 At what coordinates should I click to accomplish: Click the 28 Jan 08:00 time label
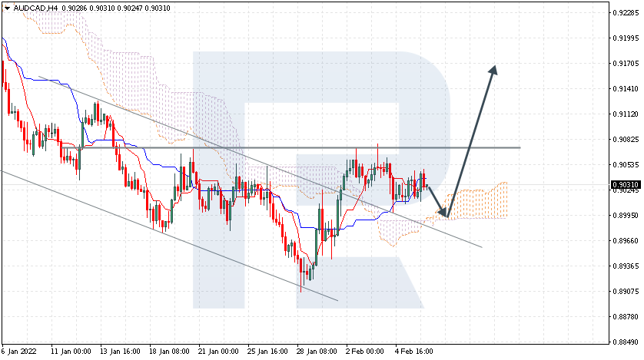click(317, 352)
